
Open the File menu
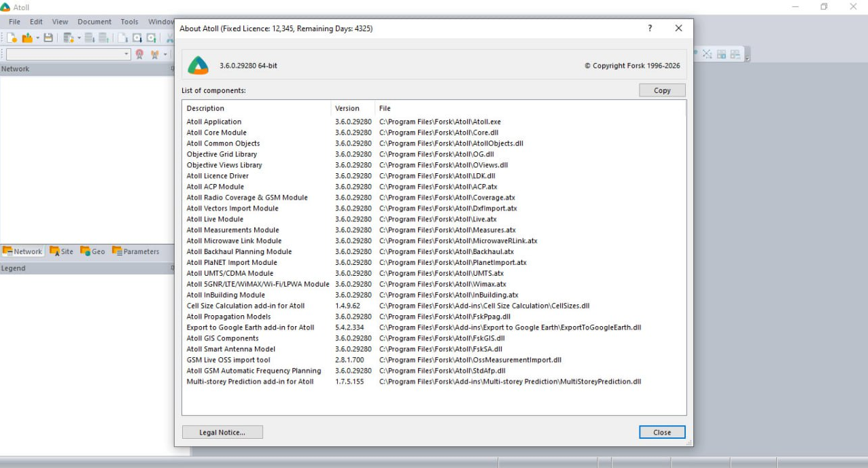(14, 22)
